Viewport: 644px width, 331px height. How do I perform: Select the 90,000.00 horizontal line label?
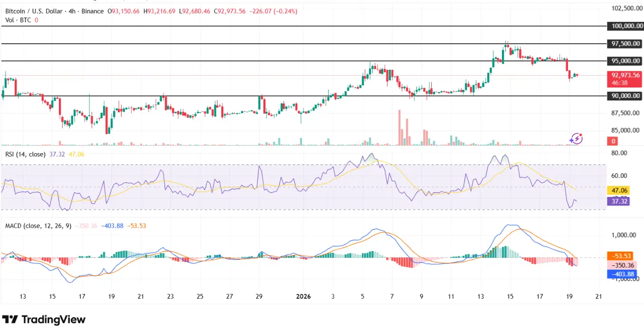point(625,96)
